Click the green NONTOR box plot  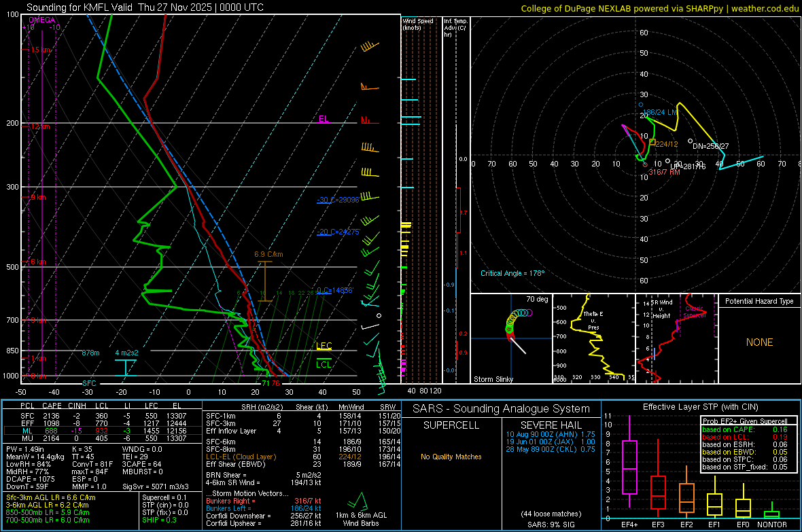[x=772, y=511]
